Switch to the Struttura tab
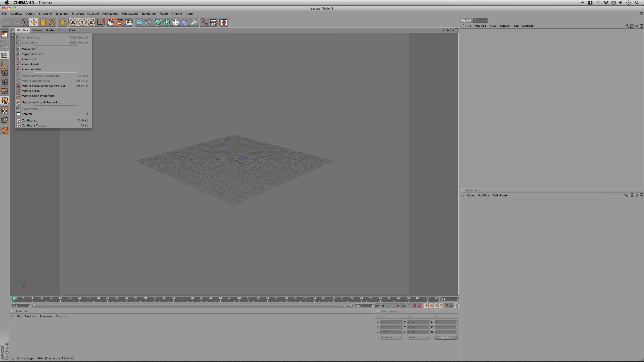The image size is (644, 362). pos(480,20)
